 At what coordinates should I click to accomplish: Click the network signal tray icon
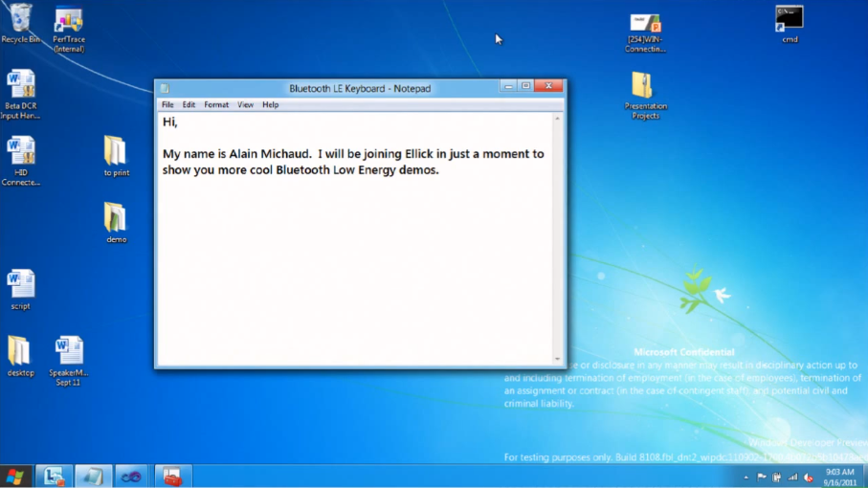pyautogui.click(x=792, y=477)
